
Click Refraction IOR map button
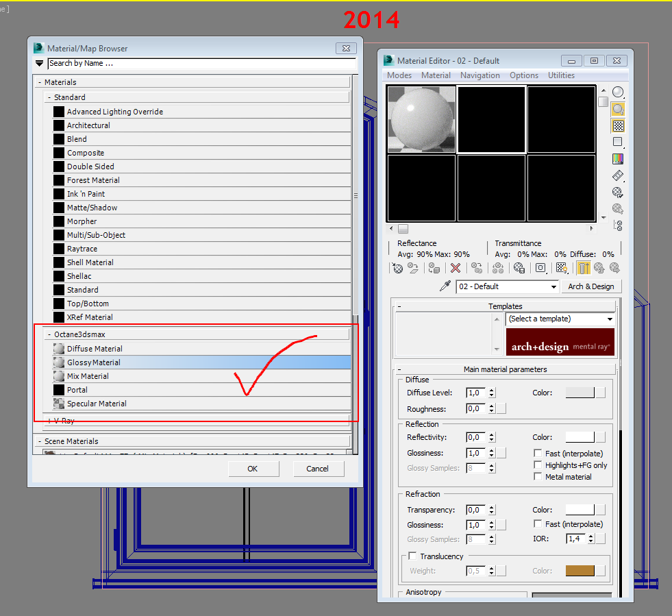coord(601,539)
